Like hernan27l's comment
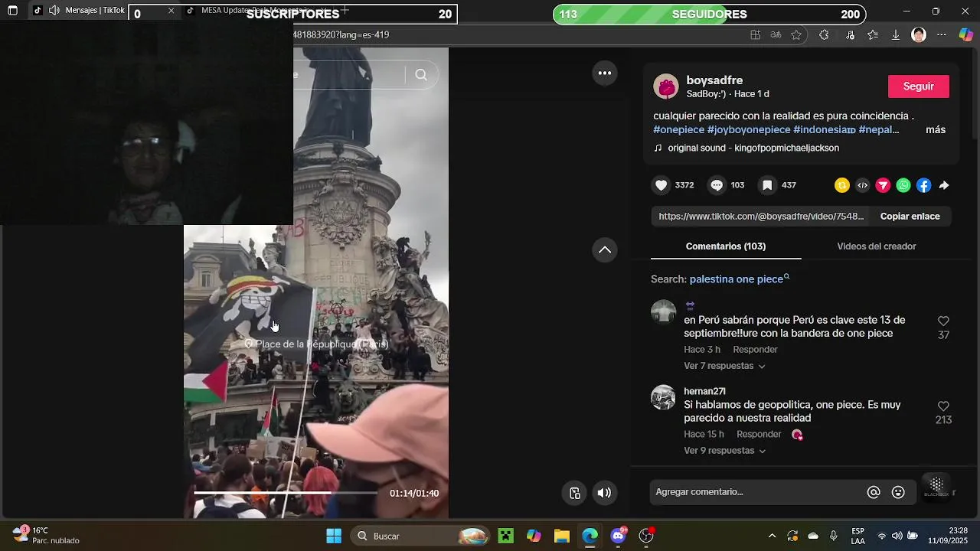The height and width of the screenshot is (551, 980). click(943, 406)
